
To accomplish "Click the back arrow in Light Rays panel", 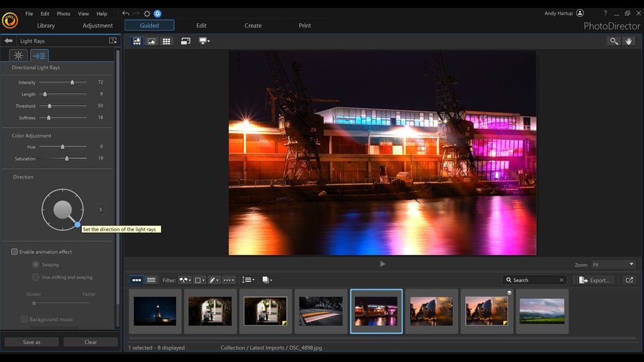I will (x=8, y=40).
